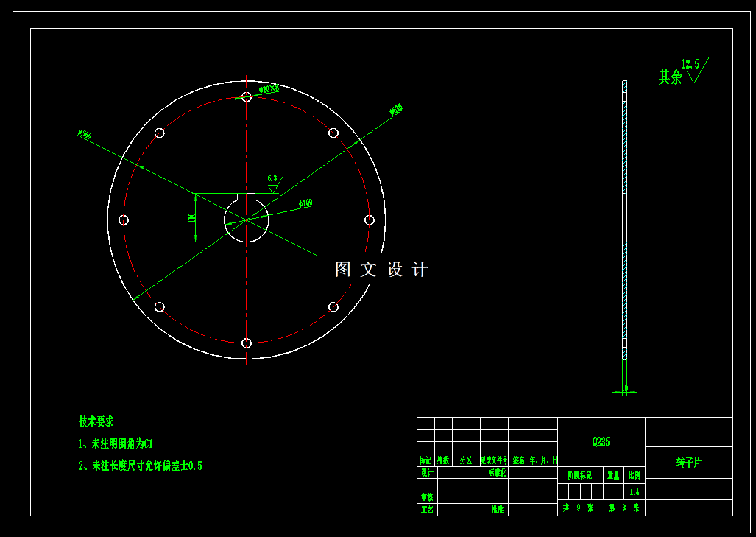This screenshot has height=537, width=756.
Task: Click note 1 未注明倒角为C1
Action: pyautogui.click(x=116, y=443)
